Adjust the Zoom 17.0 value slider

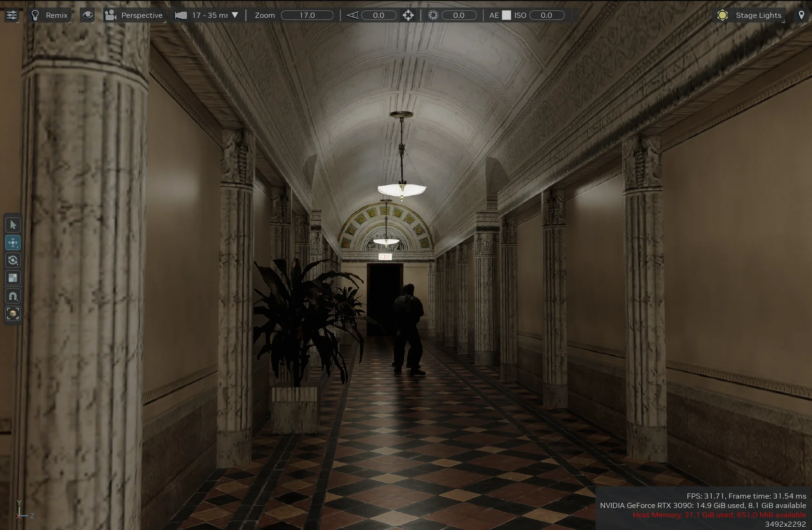click(307, 15)
